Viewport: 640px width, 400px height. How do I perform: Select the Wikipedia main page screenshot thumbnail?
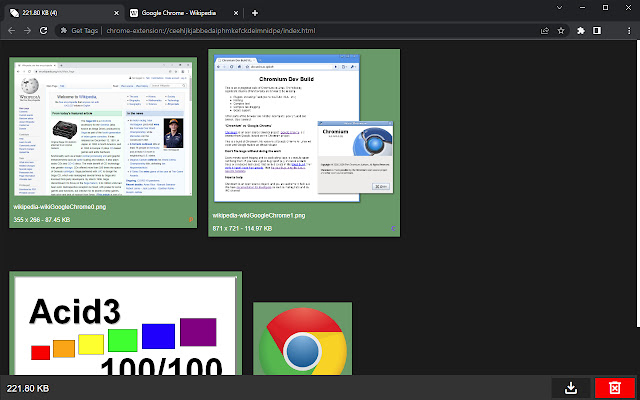click(103, 129)
